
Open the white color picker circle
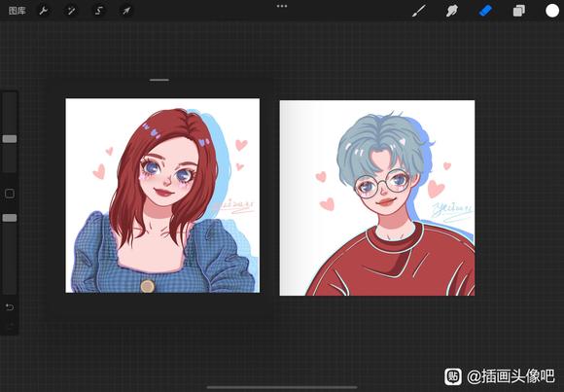pyautogui.click(x=552, y=11)
